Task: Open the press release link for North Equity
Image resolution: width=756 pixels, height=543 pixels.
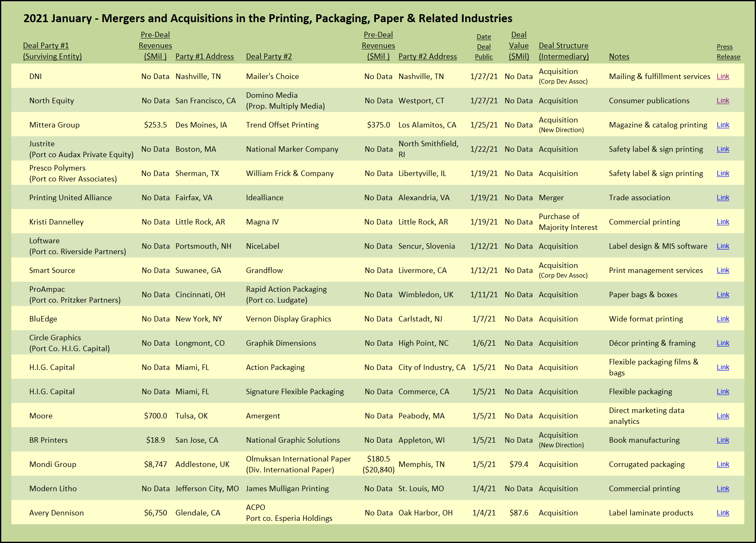Action: 723,101
